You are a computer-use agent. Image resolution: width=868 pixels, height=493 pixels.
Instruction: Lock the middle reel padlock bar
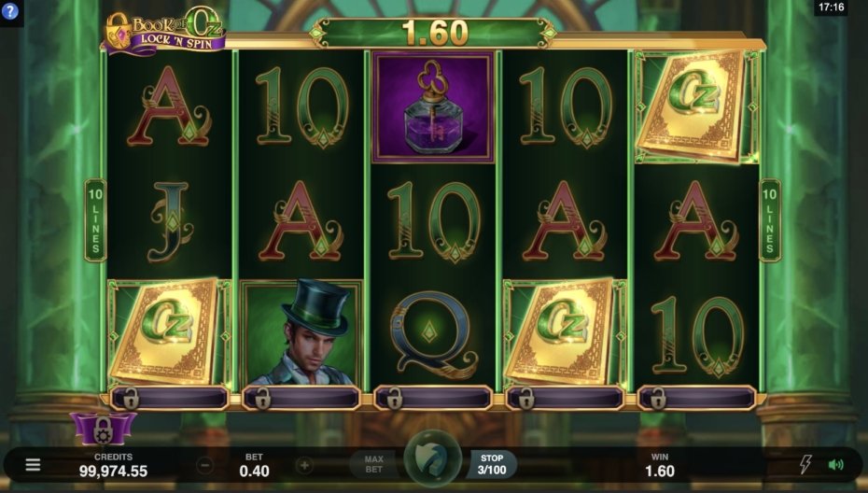coord(433,399)
